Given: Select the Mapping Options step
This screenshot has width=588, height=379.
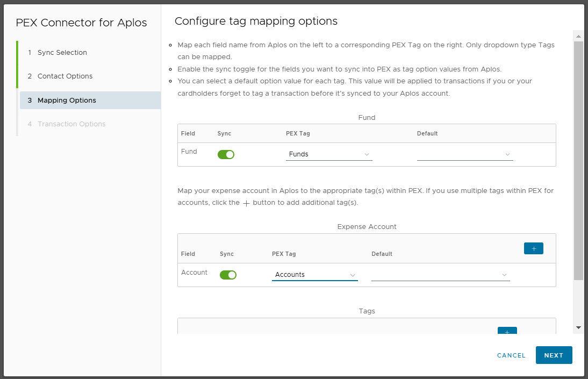Looking at the screenshot, I should click(x=67, y=101).
